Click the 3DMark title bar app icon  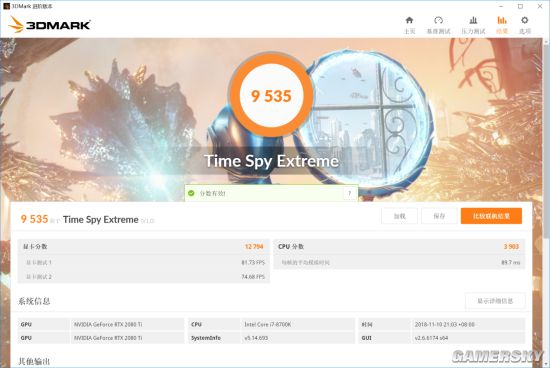pos(6,6)
